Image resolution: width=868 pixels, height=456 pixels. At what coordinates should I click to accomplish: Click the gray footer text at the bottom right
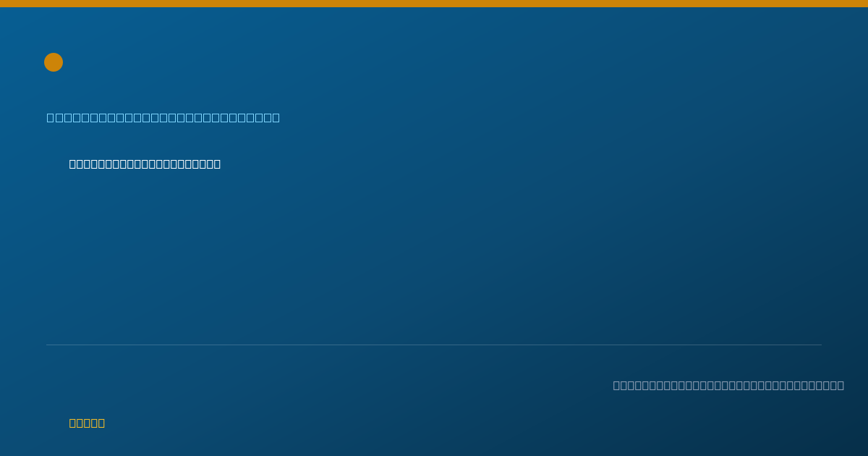pos(728,385)
